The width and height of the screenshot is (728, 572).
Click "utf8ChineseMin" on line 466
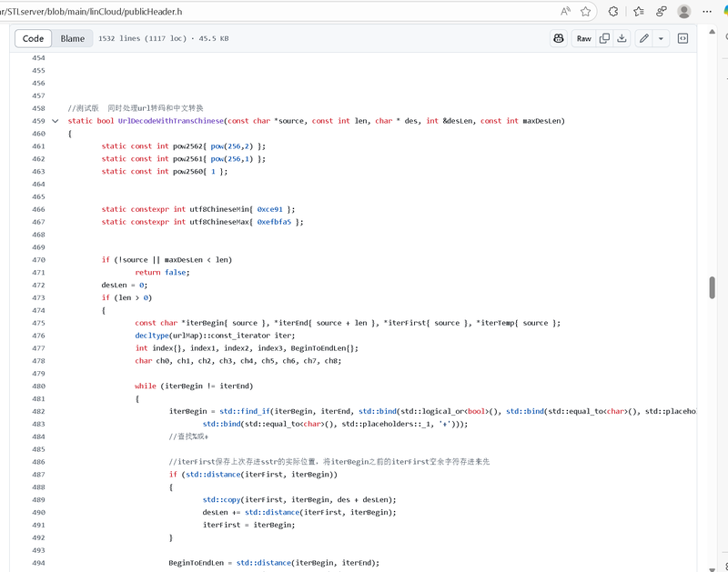219,209
